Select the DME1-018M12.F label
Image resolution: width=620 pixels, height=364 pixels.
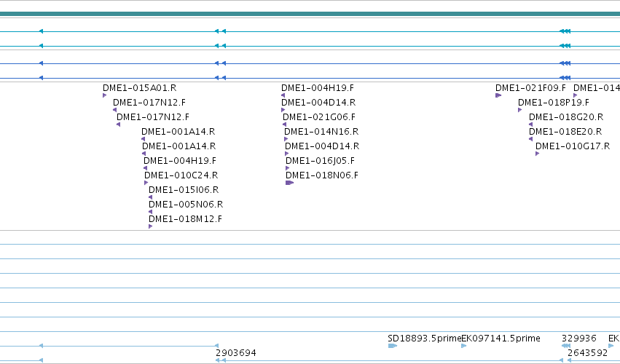(x=186, y=219)
